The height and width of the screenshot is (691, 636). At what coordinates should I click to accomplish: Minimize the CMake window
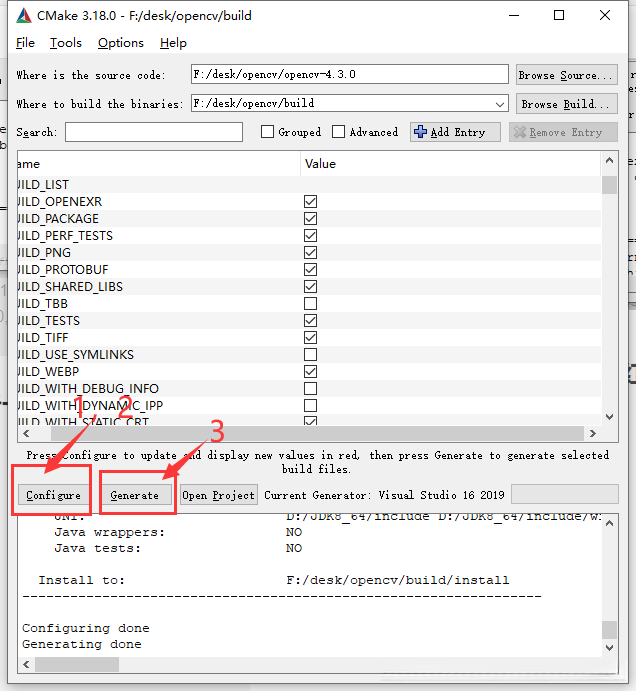click(x=514, y=16)
